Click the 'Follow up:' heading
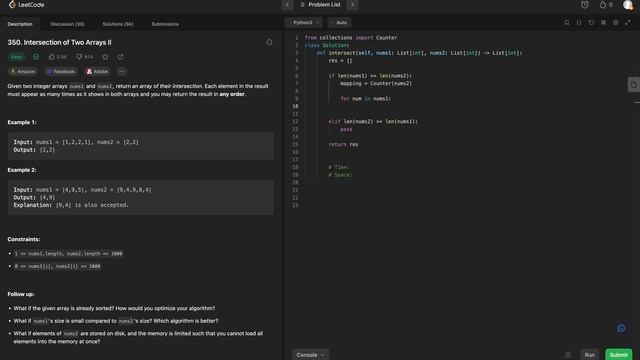This screenshot has height=360, width=640. coord(21,294)
